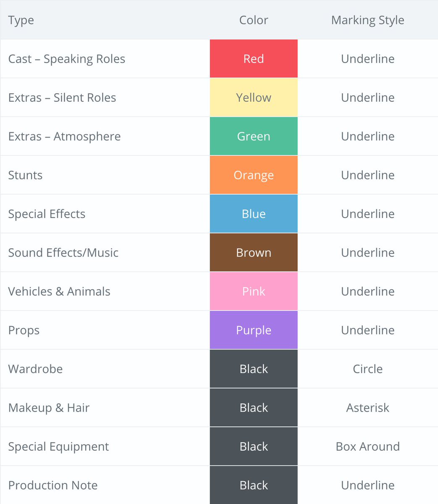This screenshot has height=504, width=438.
Task: Click the Circle marking style cell
Action: pyautogui.click(x=368, y=369)
